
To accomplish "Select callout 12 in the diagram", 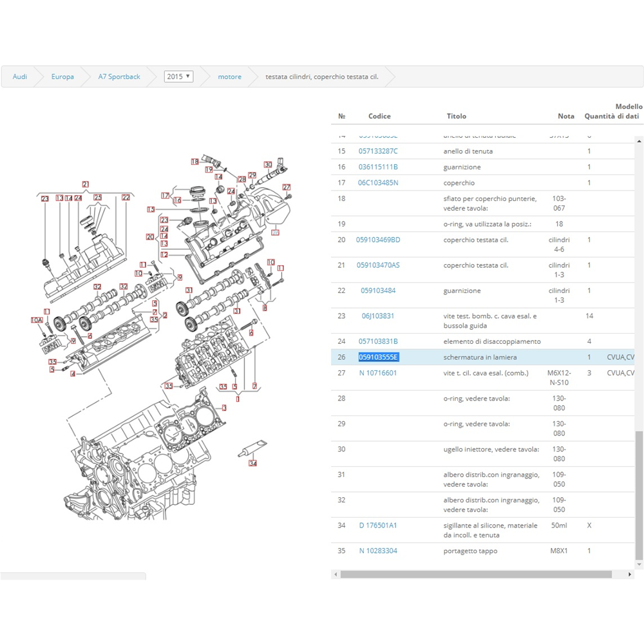I will [x=164, y=254].
